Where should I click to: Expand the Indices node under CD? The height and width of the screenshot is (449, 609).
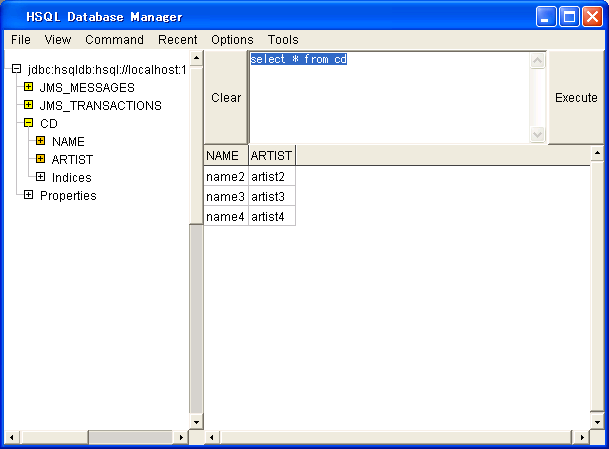40,177
